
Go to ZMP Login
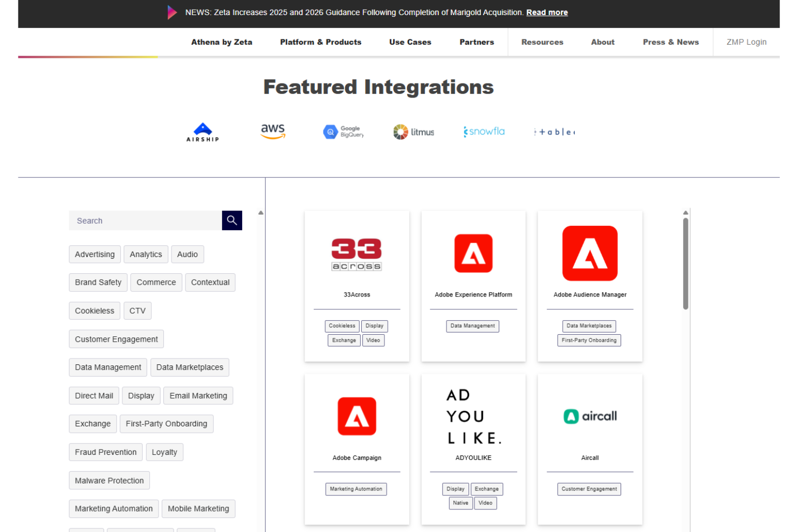746,42
